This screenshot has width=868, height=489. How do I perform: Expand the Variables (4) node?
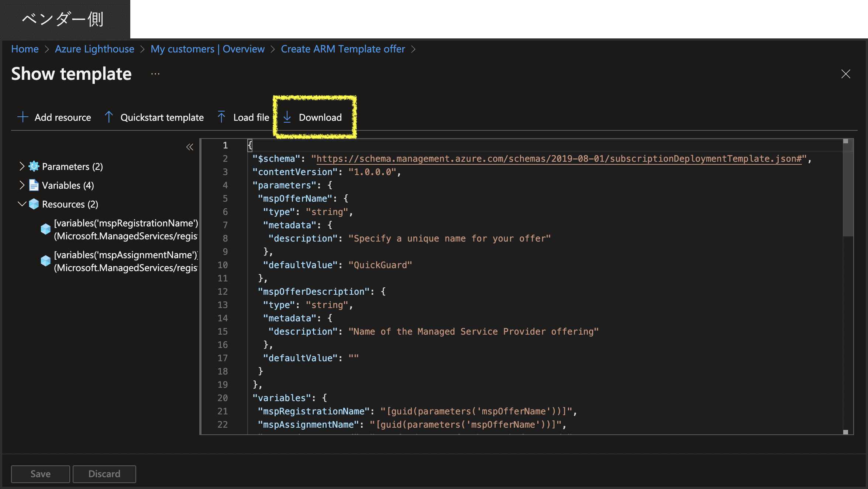[x=22, y=185]
